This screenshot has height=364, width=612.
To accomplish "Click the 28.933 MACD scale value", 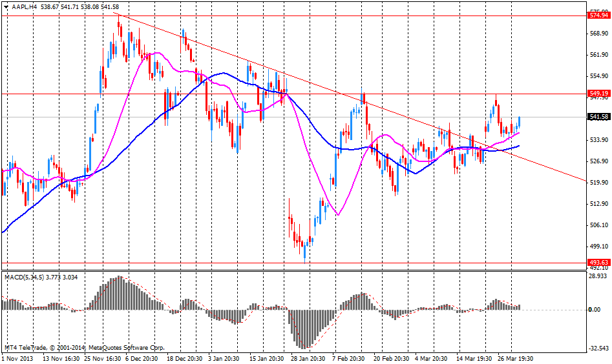I will (x=598, y=276).
